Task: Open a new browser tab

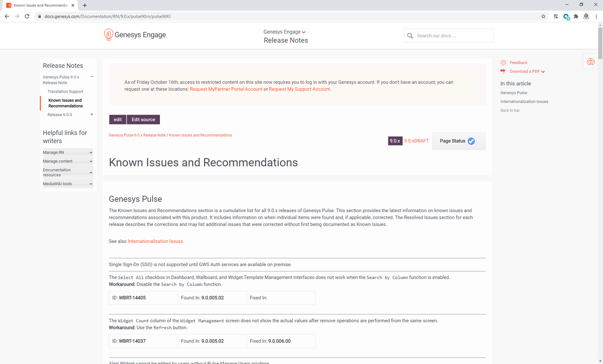Action: pyautogui.click(x=85, y=5)
